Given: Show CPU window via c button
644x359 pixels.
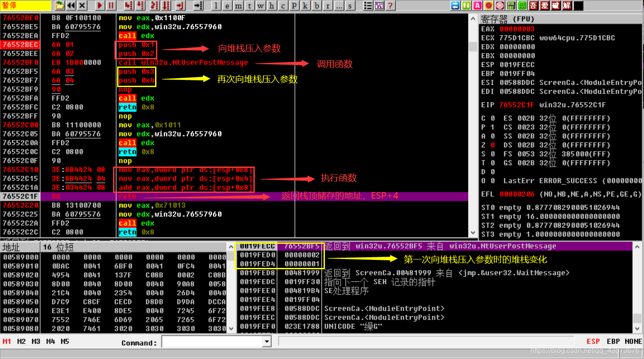Looking at the screenshot, I should click(x=283, y=6).
